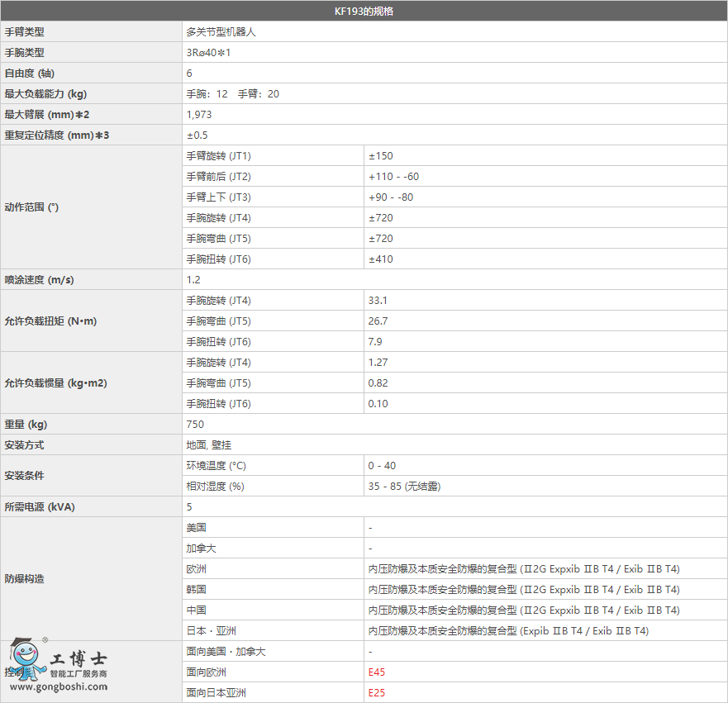Click the 地面, 壁挂 installation value
The height and width of the screenshot is (703, 728).
[x=208, y=445]
